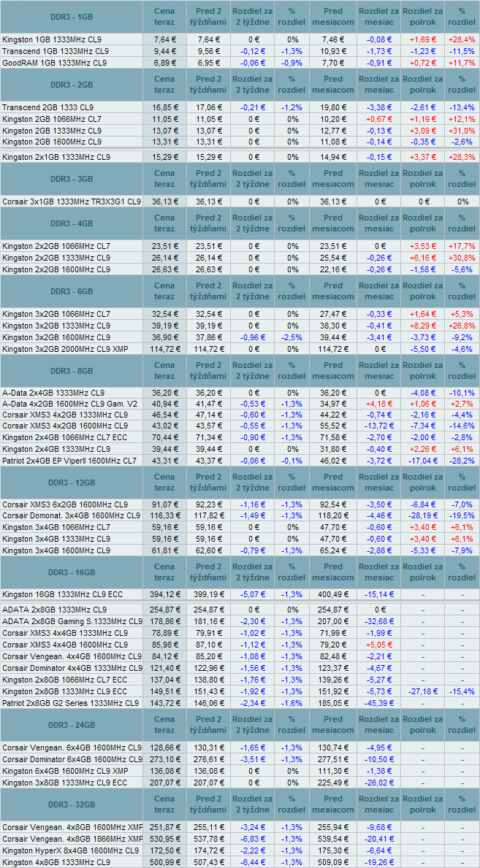Click the 185,05 € month-ago price cell
480x868 pixels.
pyautogui.click(x=332, y=703)
